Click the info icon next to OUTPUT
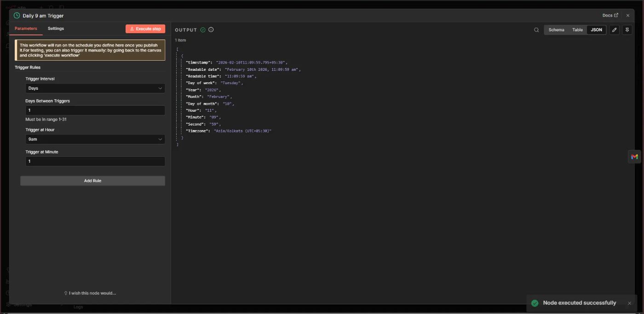The image size is (644, 314). 211,30
